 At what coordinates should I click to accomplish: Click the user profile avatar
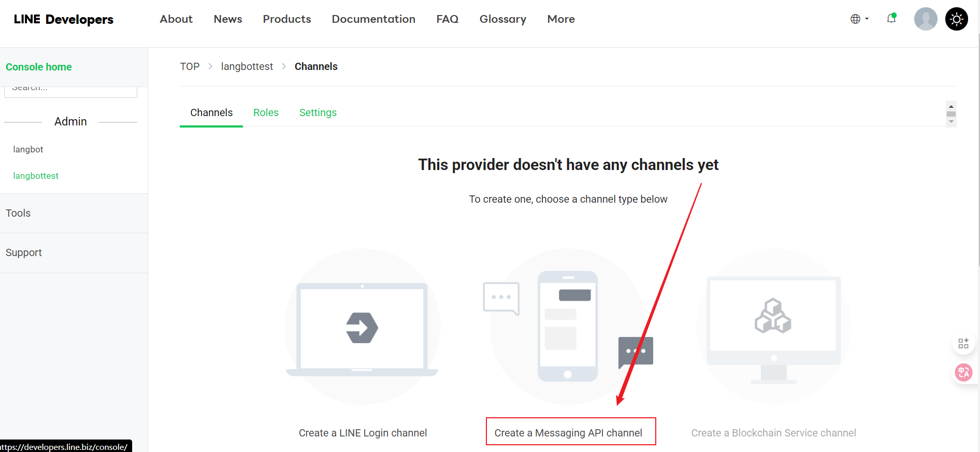[925, 19]
